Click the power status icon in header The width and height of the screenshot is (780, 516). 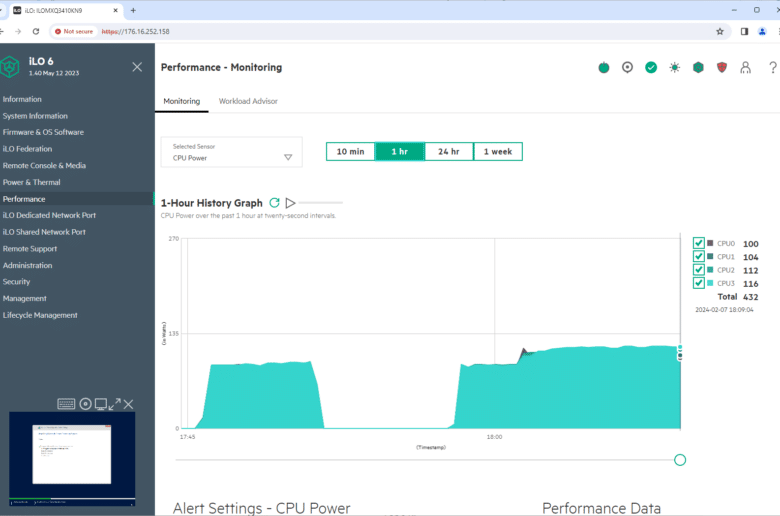click(x=603, y=67)
